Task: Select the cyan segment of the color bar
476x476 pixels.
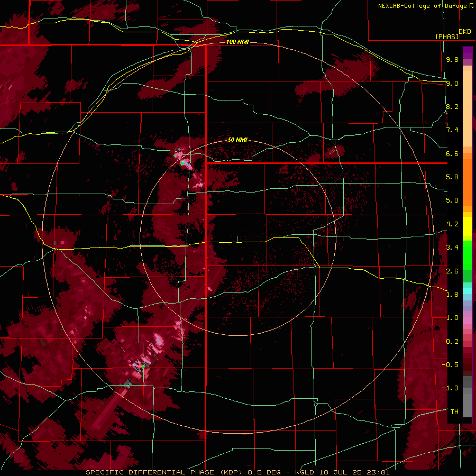Action: pyautogui.click(x=467, y=291)
